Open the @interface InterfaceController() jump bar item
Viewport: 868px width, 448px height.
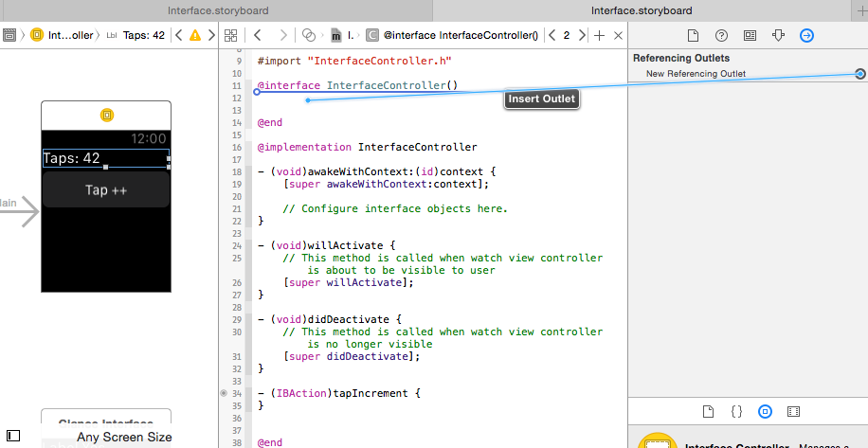tap(452, 35)
